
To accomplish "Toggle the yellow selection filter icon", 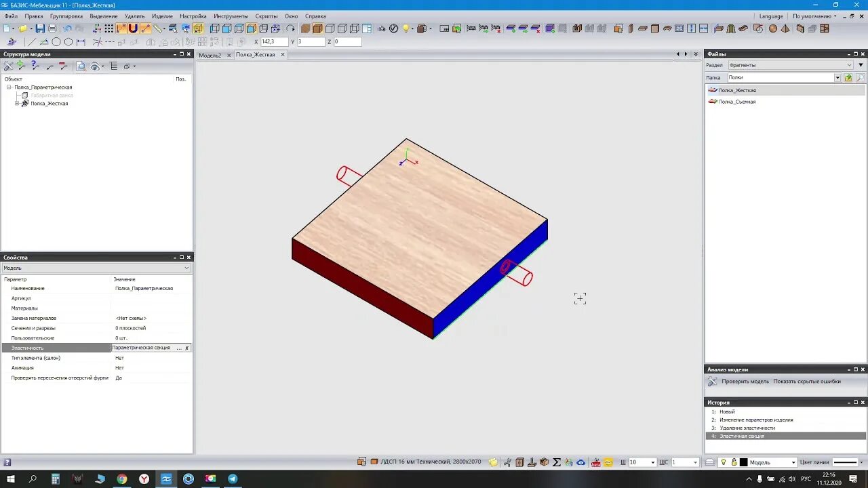I will tap(197, 28).
